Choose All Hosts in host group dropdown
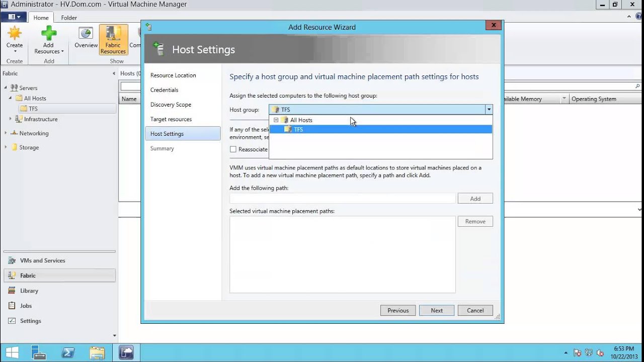The image size is (644, 362). pos(301,120)
